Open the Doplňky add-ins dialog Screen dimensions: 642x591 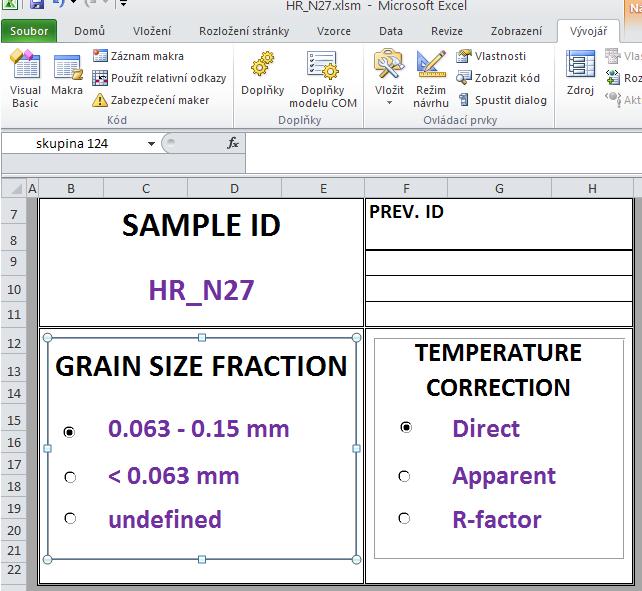tap(262, 76)
